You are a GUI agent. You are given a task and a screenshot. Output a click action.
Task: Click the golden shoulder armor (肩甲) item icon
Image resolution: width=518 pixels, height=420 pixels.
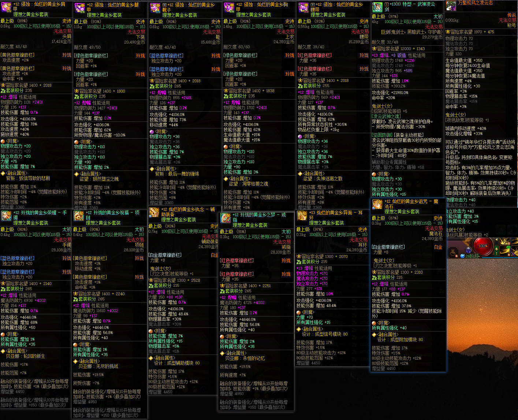pos(6,8)
